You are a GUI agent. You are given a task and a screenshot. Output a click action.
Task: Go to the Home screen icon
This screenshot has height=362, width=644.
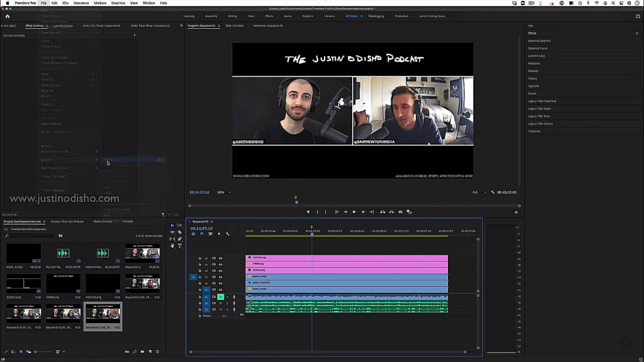(8, 16)
